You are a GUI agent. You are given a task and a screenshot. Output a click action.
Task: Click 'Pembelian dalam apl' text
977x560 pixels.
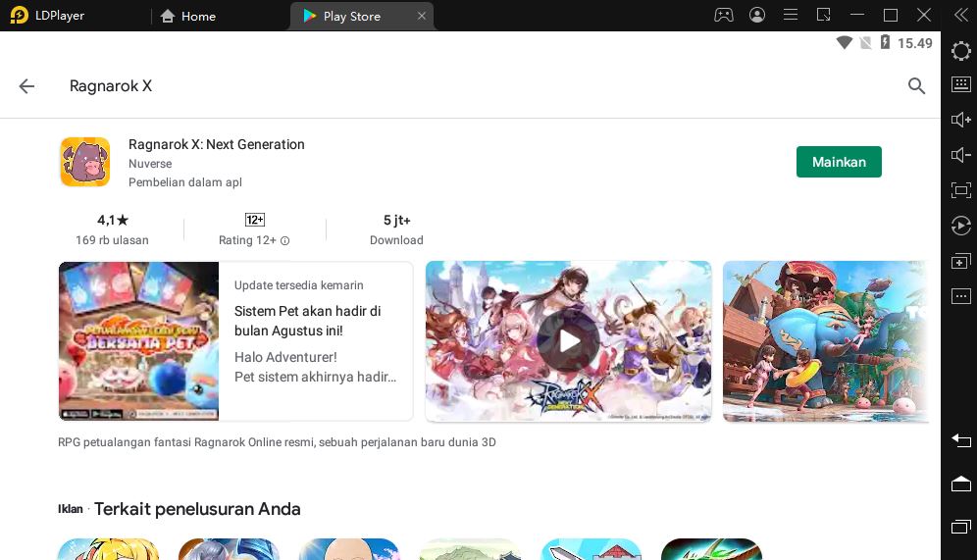point(185,182)
